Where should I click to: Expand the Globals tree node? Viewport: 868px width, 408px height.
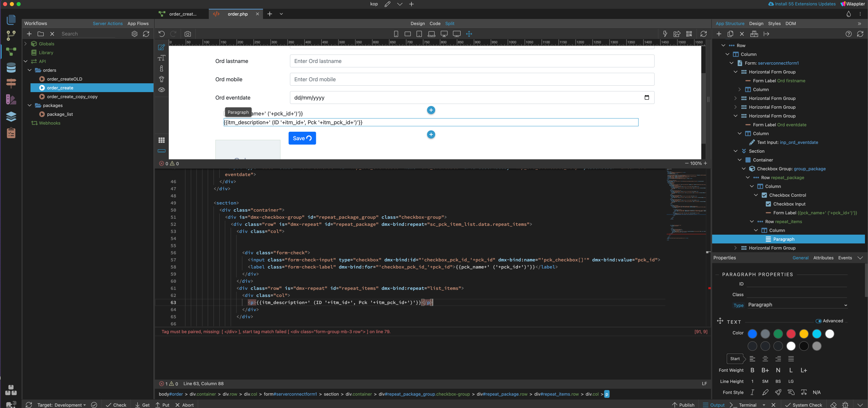(25, 44)
